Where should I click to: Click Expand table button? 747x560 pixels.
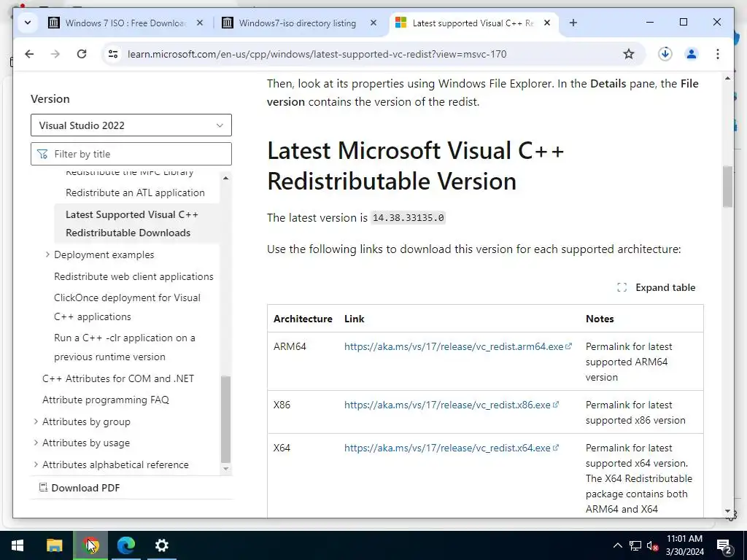[x=656, y=287]
